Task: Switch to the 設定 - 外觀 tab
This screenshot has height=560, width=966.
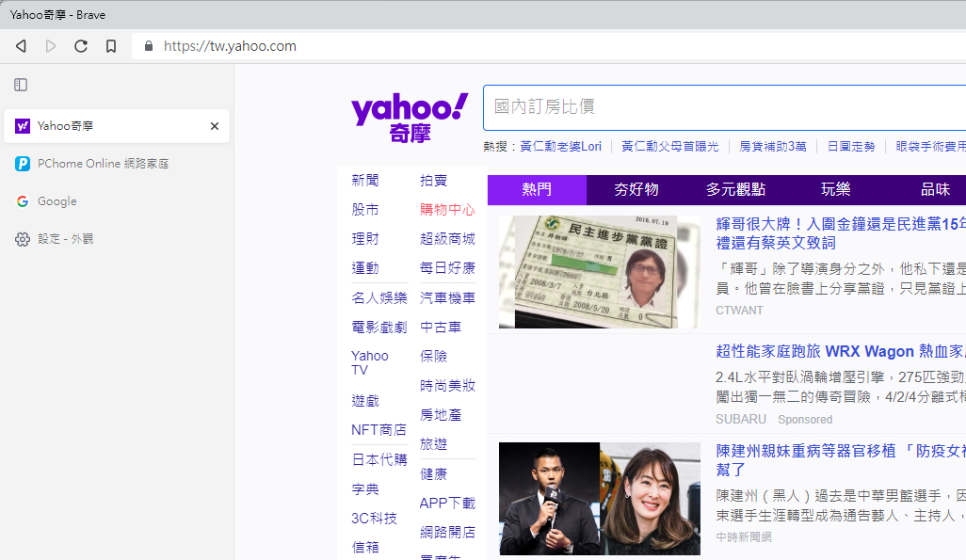Action: [x=117, y=239]
